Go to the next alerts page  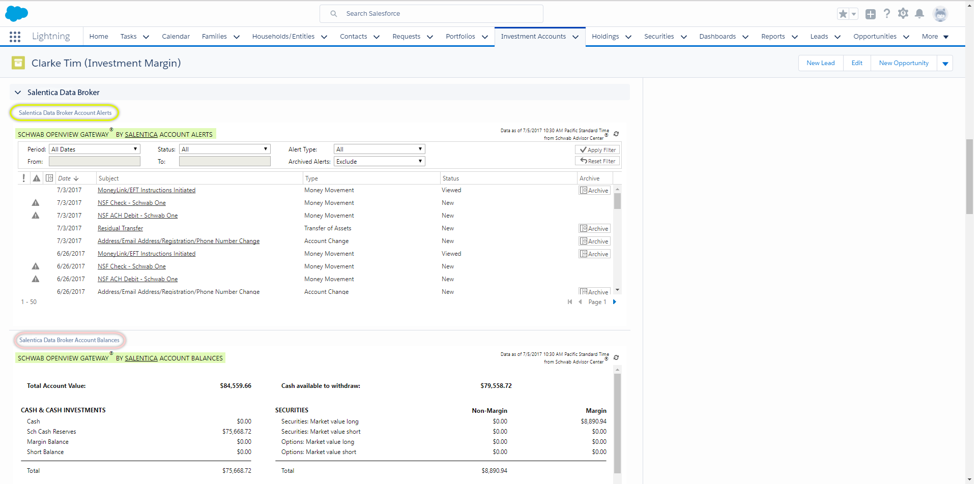tap(615, 302)
